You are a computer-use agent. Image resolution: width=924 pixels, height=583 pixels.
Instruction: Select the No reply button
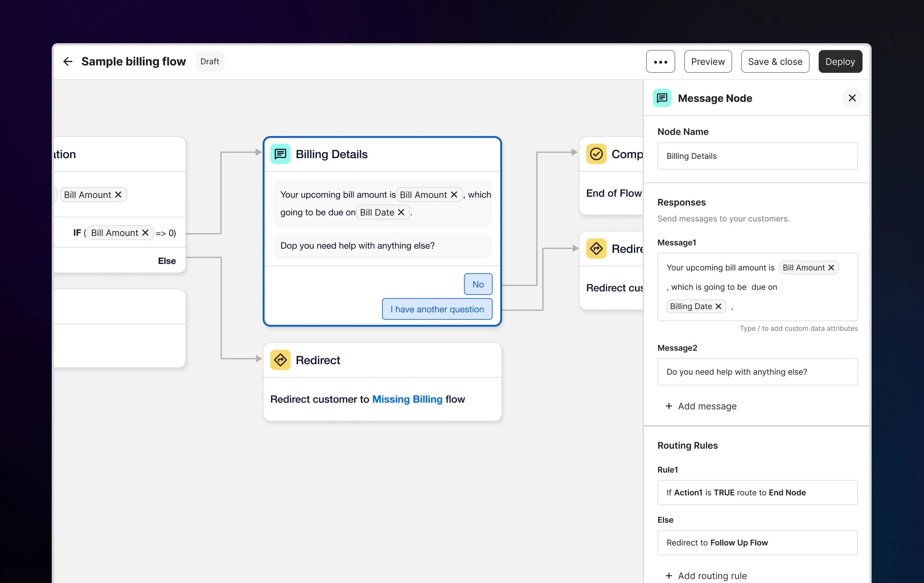[478, 284]
